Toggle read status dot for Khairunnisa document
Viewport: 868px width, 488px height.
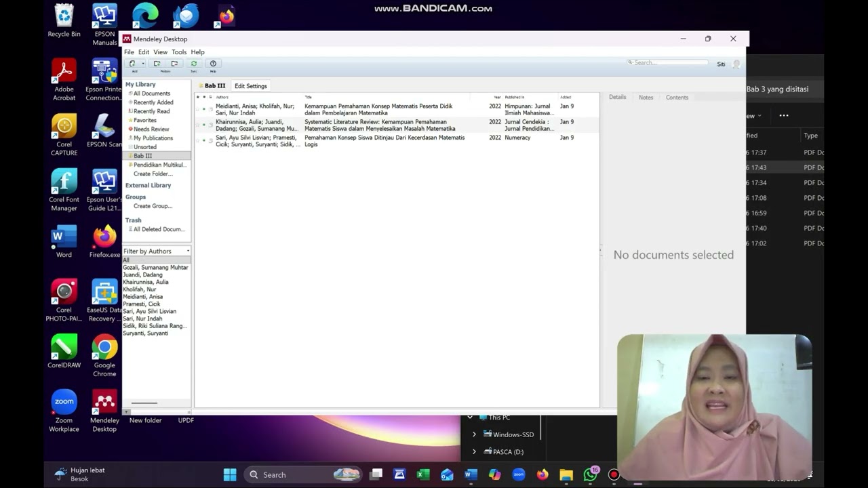204,125
